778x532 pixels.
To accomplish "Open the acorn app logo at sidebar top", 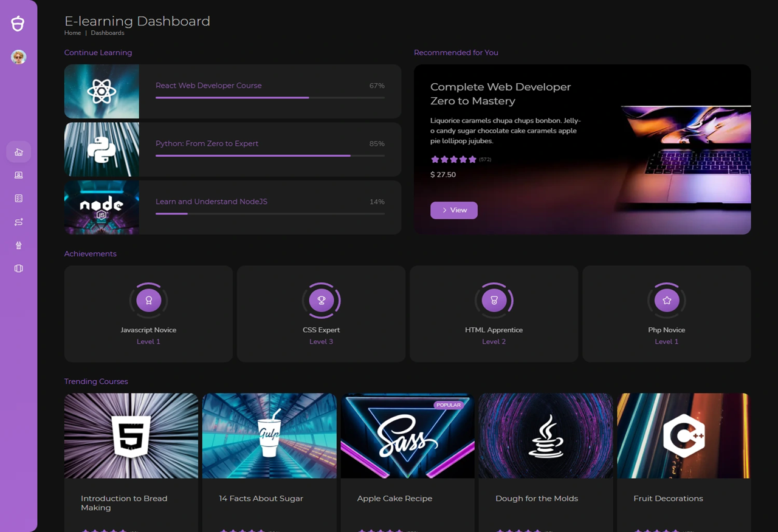I will (x=18, y=23).
